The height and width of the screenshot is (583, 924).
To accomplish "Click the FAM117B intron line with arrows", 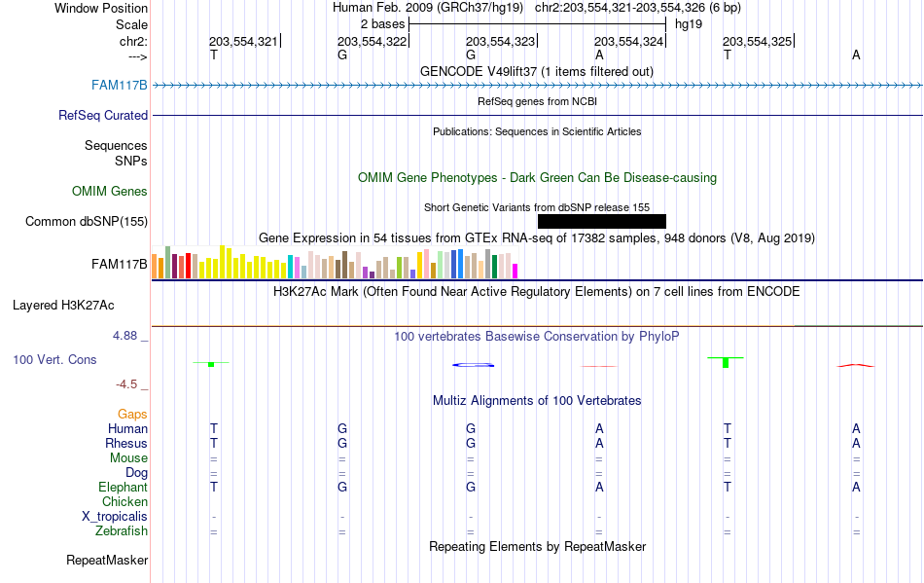I will [538, 86].
